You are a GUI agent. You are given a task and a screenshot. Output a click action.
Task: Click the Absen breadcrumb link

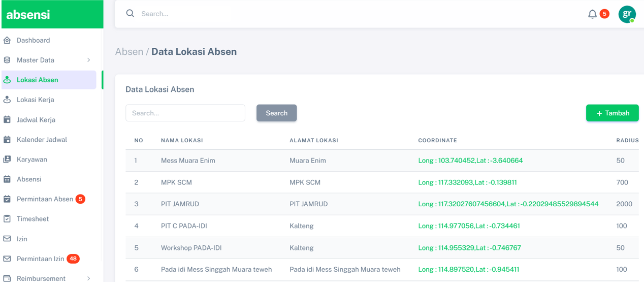[x=129, y=52]
